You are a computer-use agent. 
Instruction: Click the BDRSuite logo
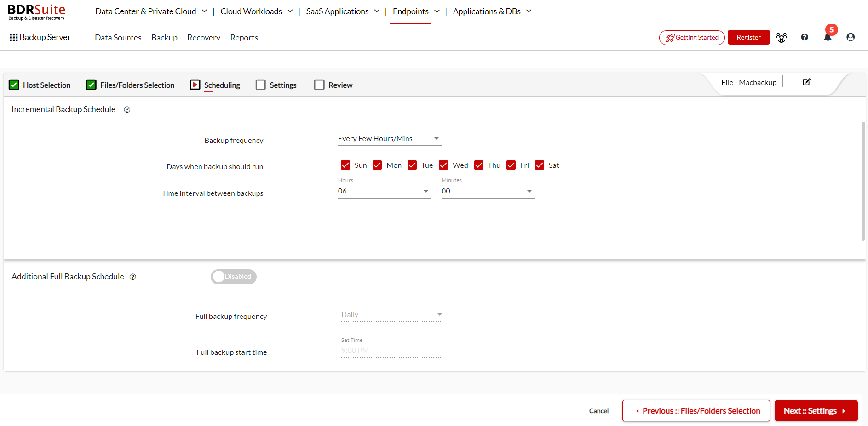click(x=36, y=12)
